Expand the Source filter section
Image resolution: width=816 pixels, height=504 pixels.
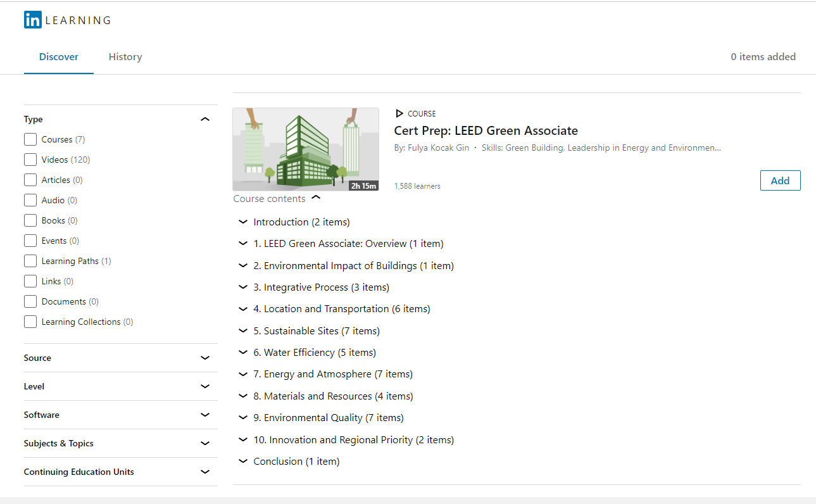204,358
